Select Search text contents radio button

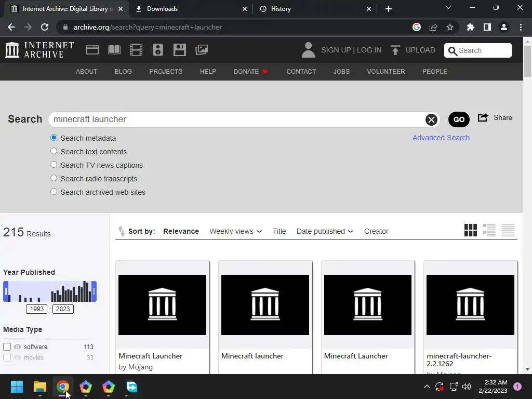(x=54, y=151)
